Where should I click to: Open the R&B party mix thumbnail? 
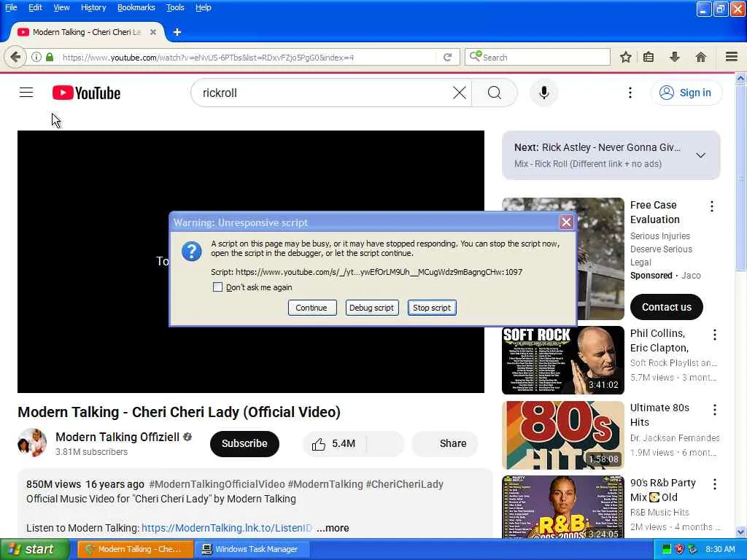tap(563, 507)
